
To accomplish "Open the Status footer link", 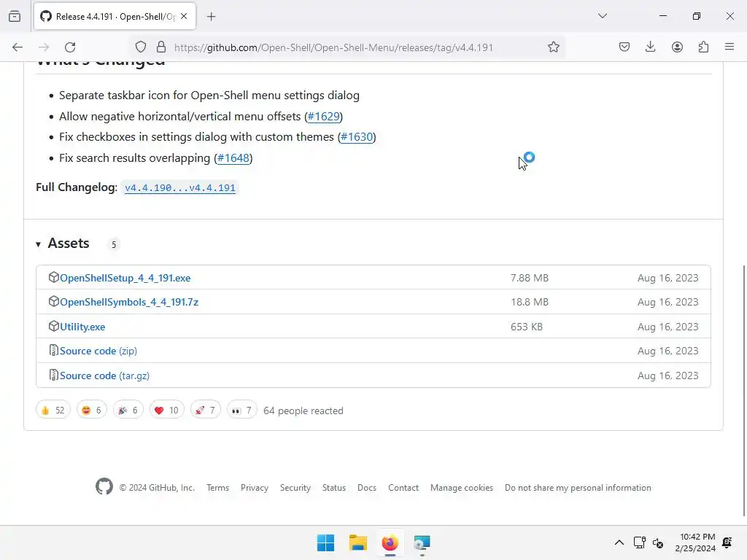I will (334, 488).
